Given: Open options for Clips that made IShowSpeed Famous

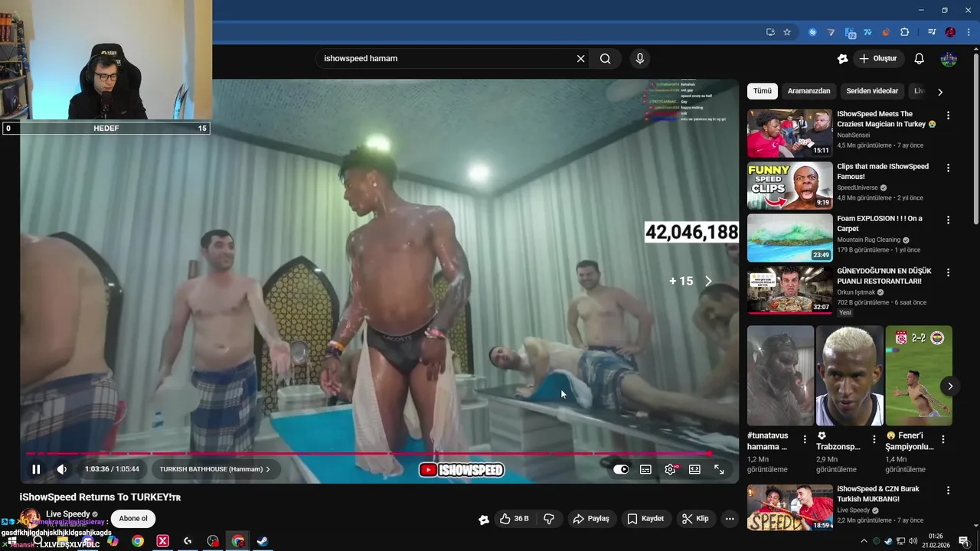Looking at the screenshot, I should [948, 168].
